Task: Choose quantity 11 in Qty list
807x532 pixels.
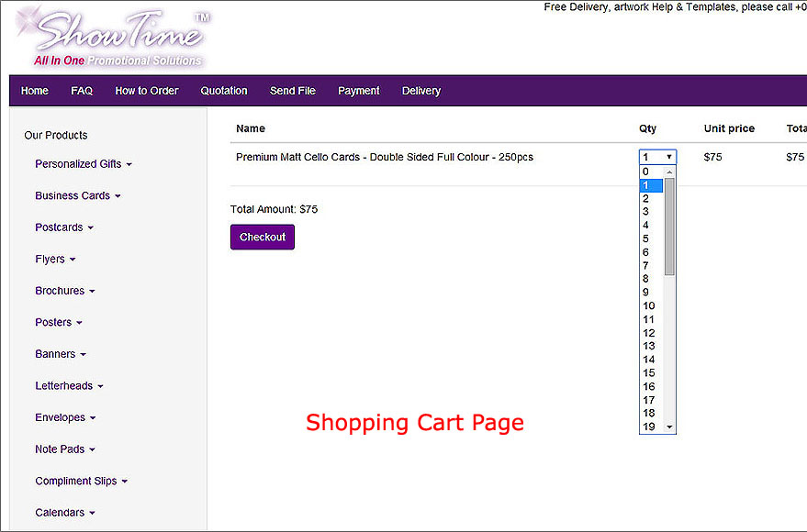Action: [x=652, y=319]
